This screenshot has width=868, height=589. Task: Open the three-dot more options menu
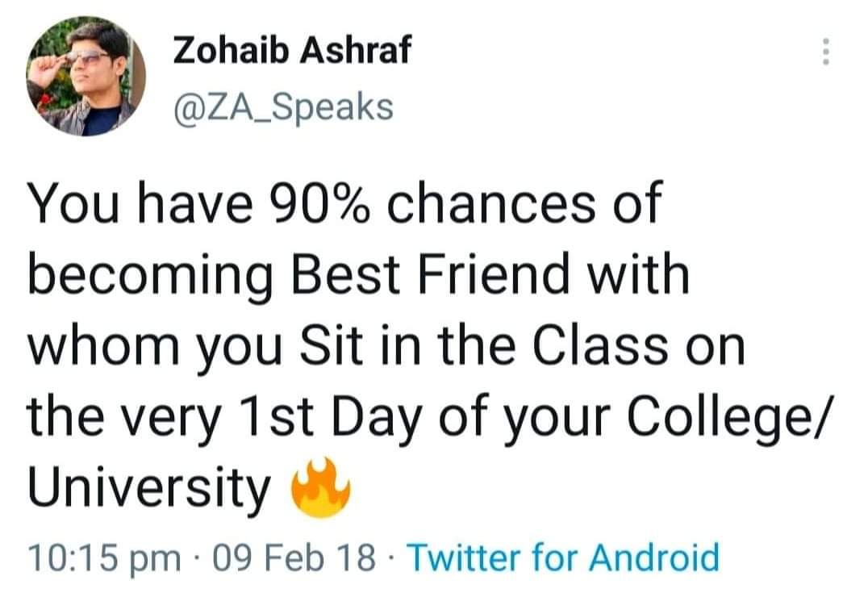click(x=825, y=52)
